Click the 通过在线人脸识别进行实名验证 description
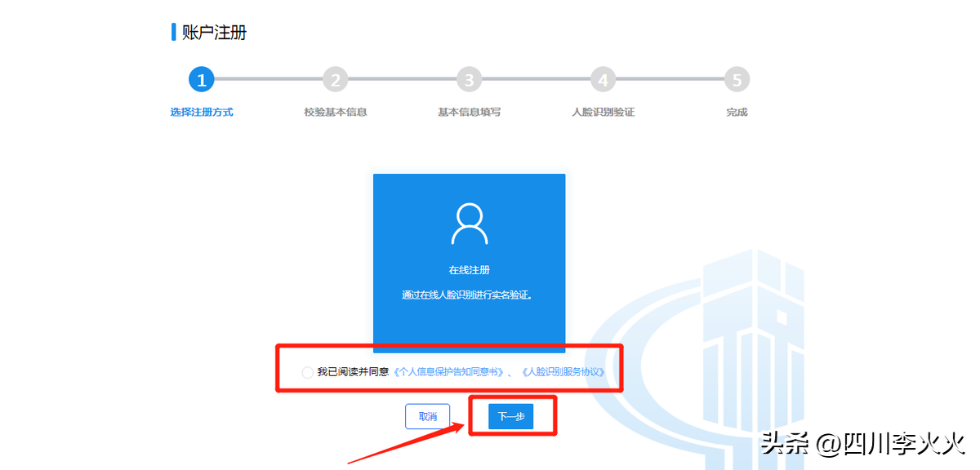 469,295
